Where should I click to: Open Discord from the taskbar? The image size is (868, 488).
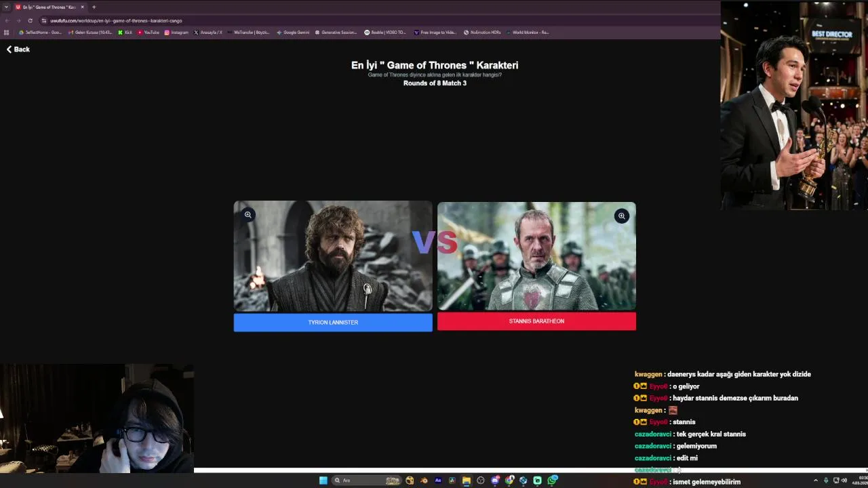click(x=495, y=481)
